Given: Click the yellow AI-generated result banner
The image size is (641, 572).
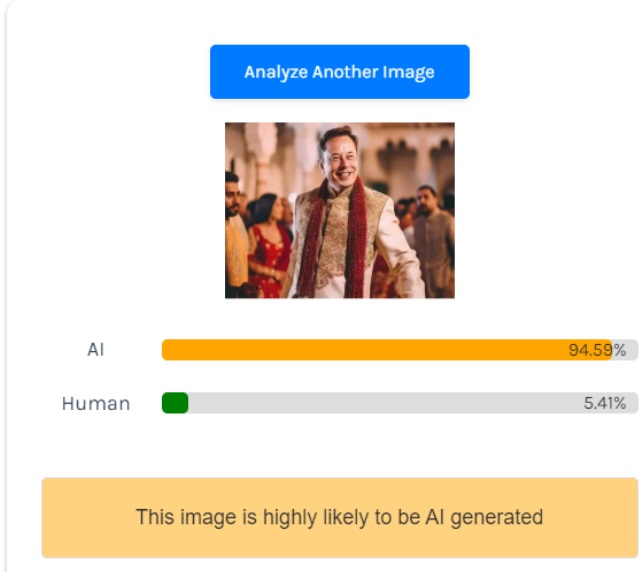Looking at the screenshot, I should 339,517.
